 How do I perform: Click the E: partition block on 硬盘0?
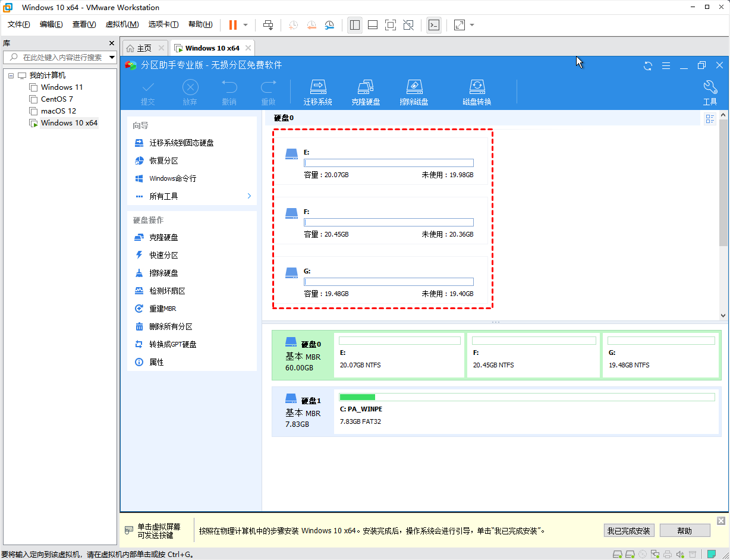[399, 355]
